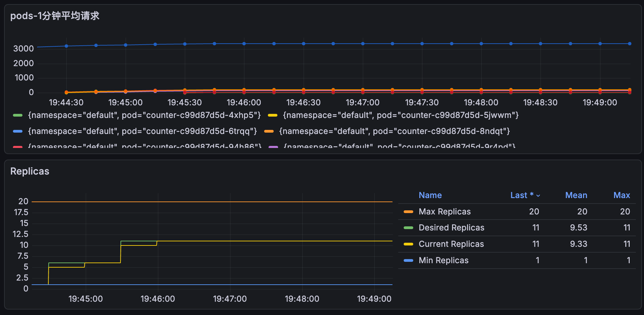Toggle legend series pod counter-c99d87d5d-4xhp5

coord(144,115)
